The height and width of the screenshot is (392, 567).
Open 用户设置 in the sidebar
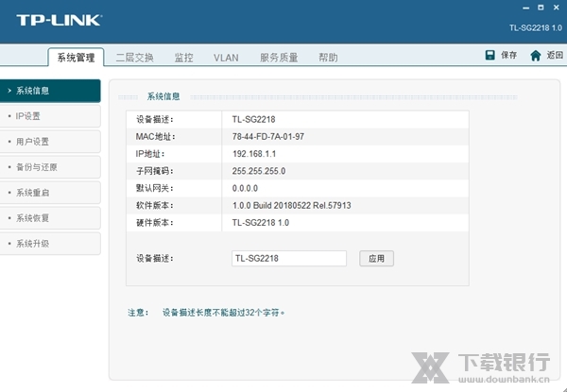(x=50, y=142)
